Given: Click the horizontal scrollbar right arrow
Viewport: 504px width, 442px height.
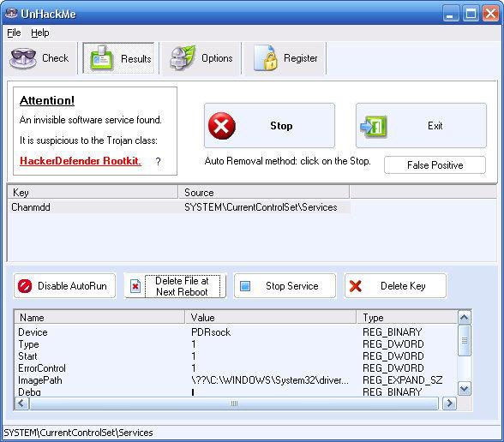Looking at the screenshot, I should (449, 403).
